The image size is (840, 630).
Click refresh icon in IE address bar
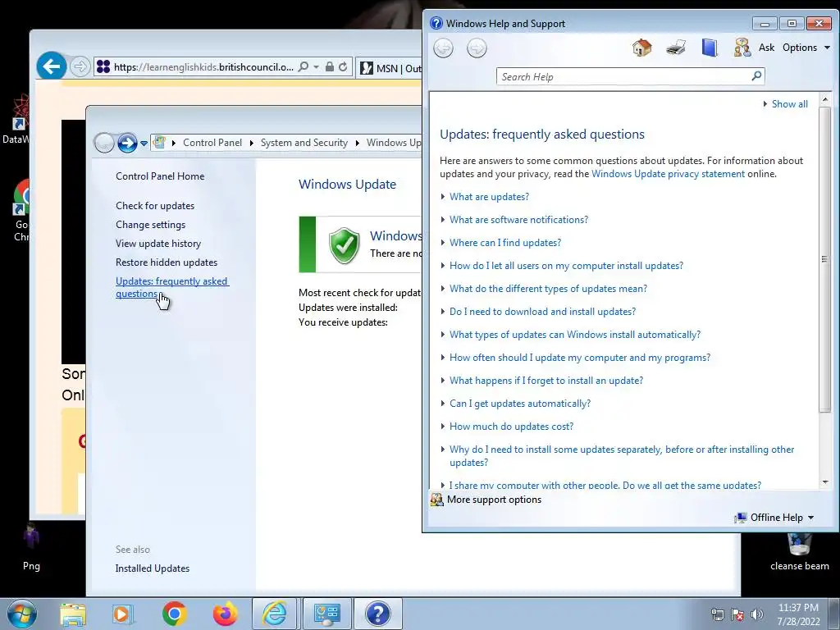343,67
